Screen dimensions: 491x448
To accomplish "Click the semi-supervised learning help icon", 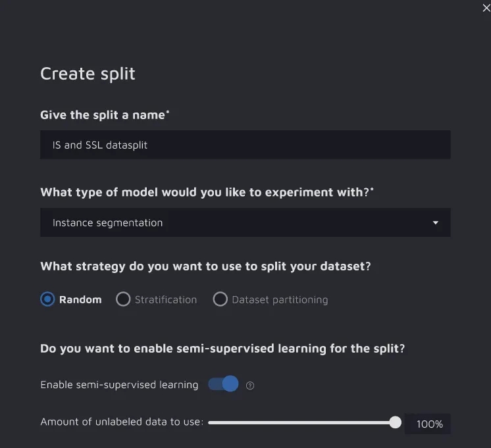I will 250,386.
